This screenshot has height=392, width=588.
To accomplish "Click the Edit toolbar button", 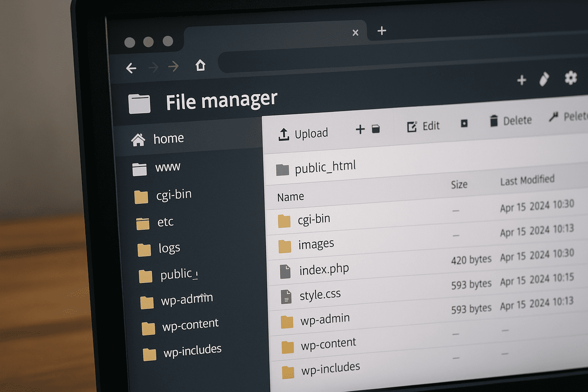I will coord(423,126).
